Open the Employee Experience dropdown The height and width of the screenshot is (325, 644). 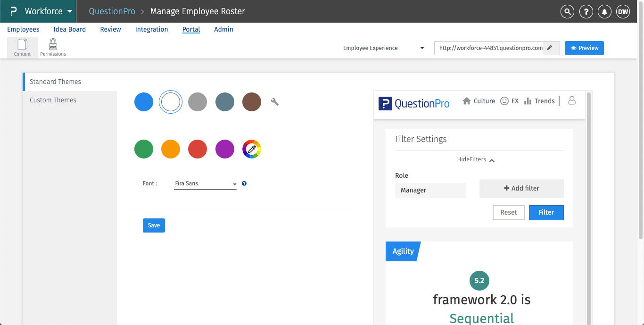[383, 48]
